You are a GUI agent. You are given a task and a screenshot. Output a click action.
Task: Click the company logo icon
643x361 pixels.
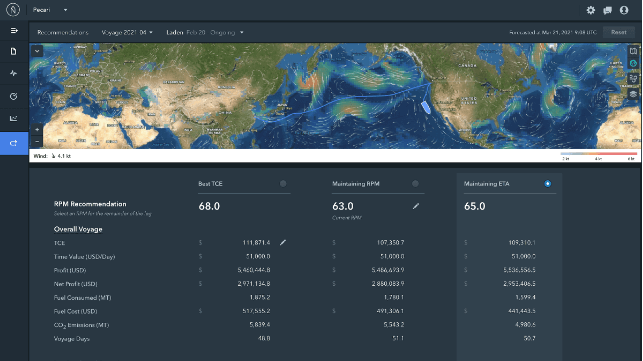[x=13, y=9]
